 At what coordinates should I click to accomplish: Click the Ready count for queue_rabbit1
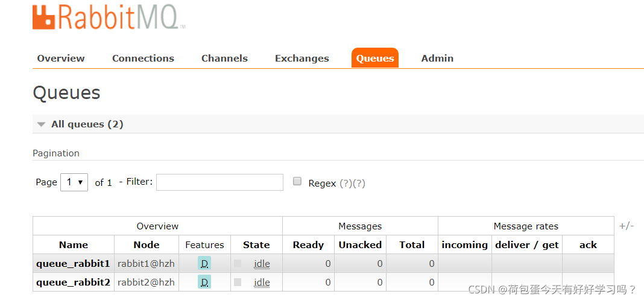click(328, 264)
